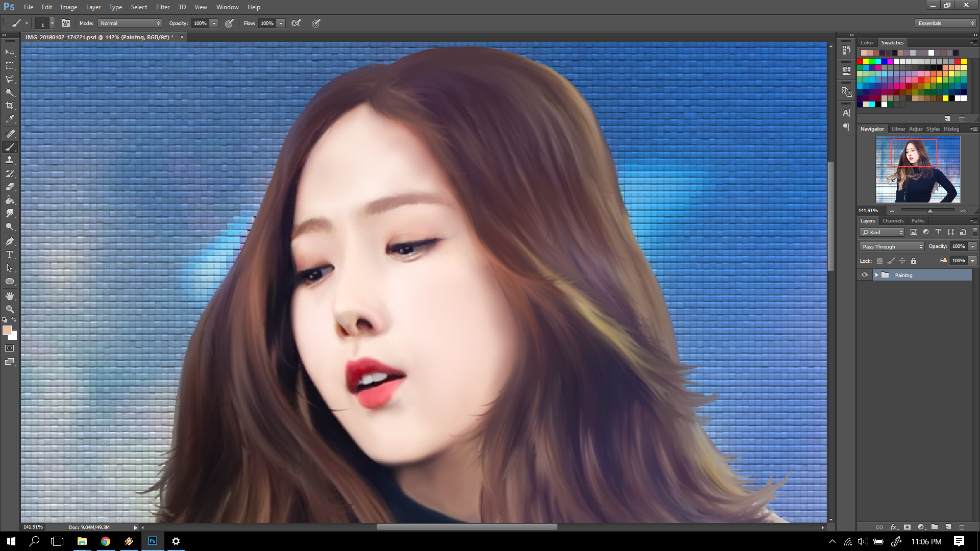Select the Magic Wand tool
980x551 pixels.
[x=10, y=92]
